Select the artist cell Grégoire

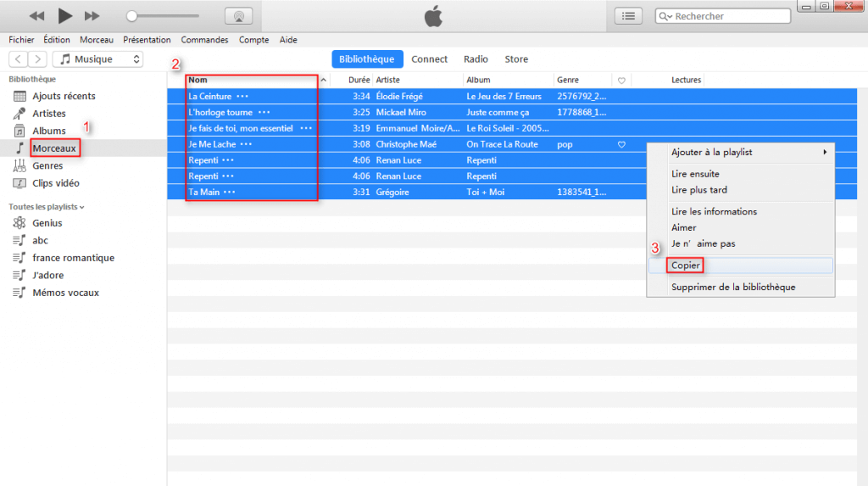point(392,193)
